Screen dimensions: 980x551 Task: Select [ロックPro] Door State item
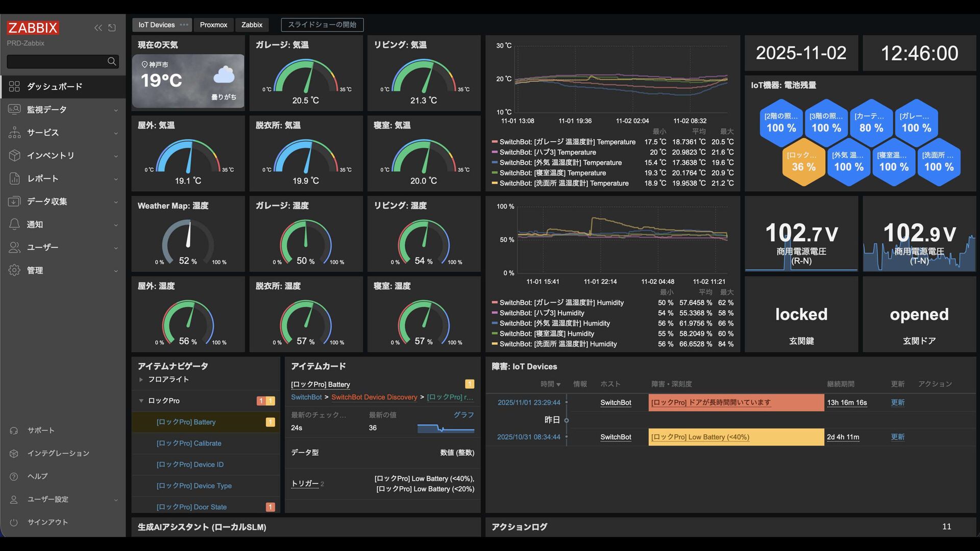point(191,507)
